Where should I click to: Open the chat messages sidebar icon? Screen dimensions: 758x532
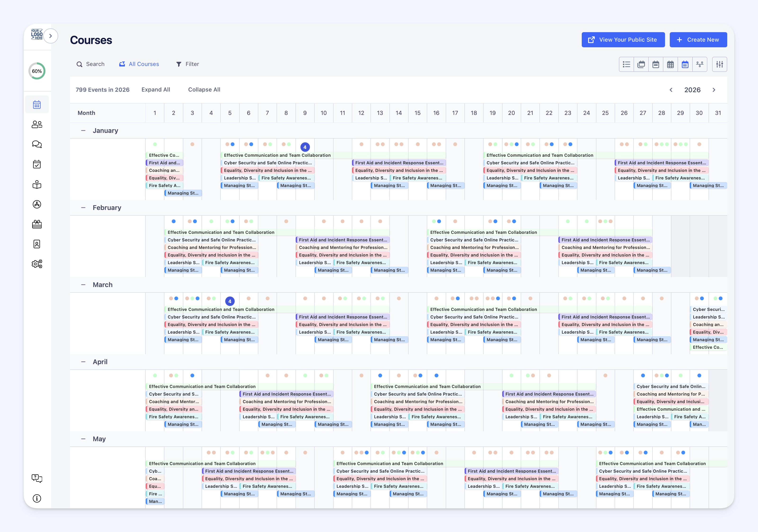(x=37, y=144)
